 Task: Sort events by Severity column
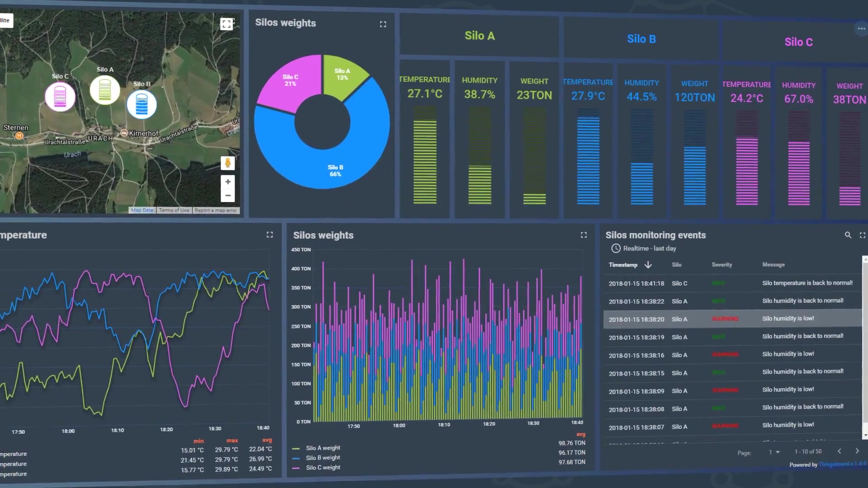point(722,265)
